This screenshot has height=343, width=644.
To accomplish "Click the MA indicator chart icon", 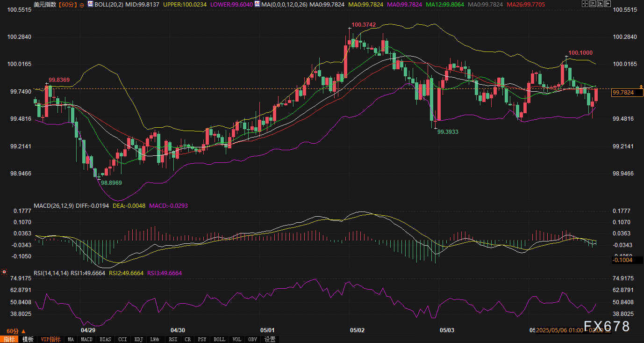I will tap(257, 4).
